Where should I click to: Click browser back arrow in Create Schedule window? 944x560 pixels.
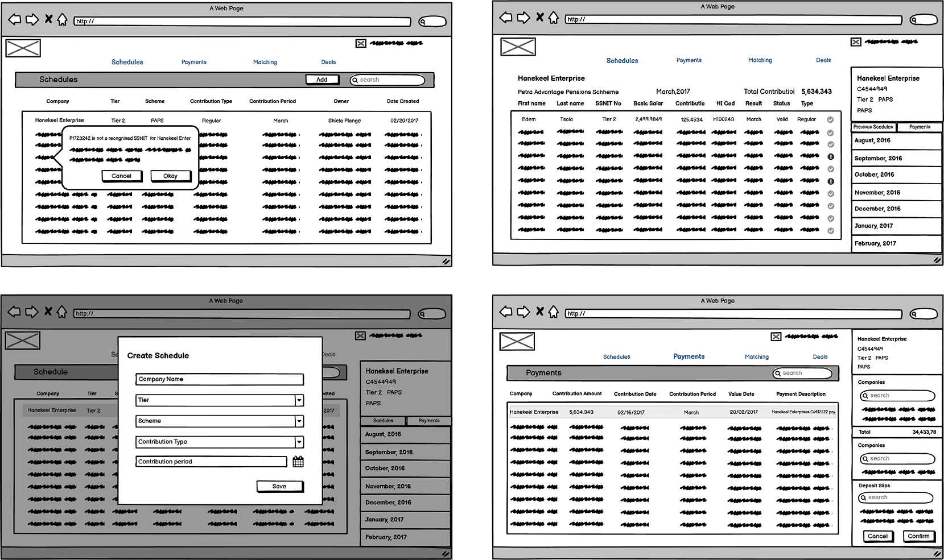click(14, 312)
